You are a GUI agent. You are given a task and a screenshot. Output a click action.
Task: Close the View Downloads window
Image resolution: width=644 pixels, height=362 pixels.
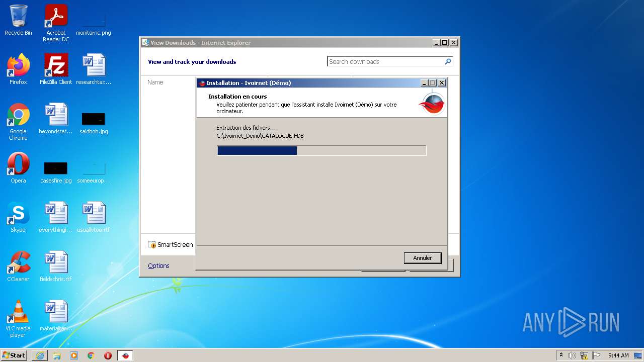coord(453,43)
